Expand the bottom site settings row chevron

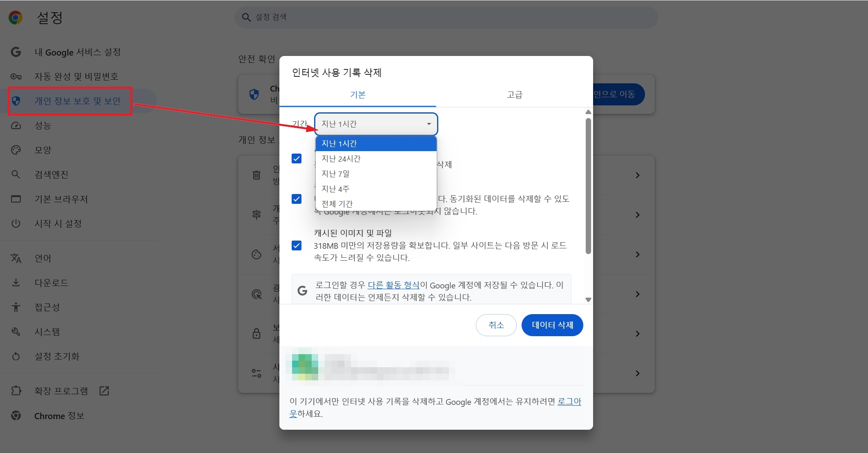pos(638,373)
